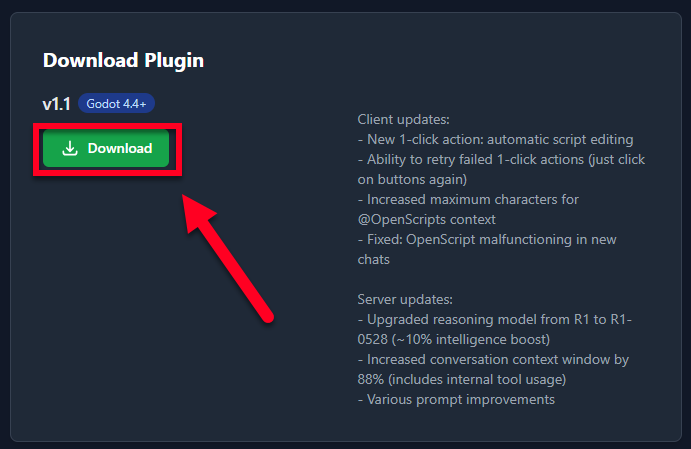Select the Increased maximum characters line
This screenshot has width=691, height=449.
coord(468,199)
